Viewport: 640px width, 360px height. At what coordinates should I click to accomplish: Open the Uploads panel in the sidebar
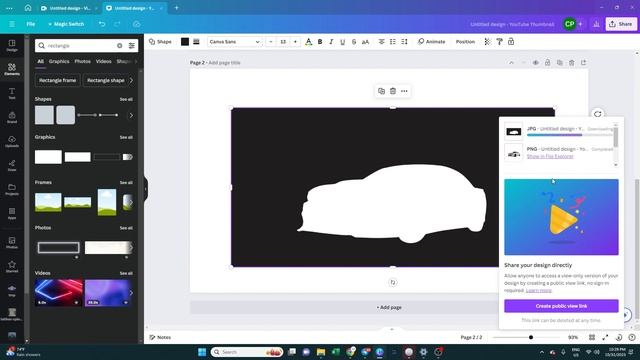(12, 142)
